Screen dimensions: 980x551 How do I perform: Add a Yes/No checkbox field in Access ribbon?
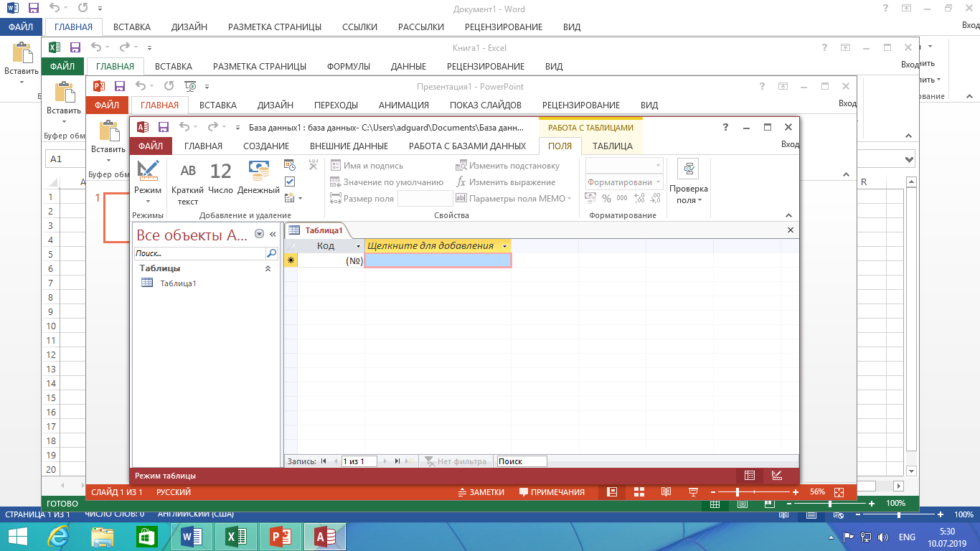[290, 182]
